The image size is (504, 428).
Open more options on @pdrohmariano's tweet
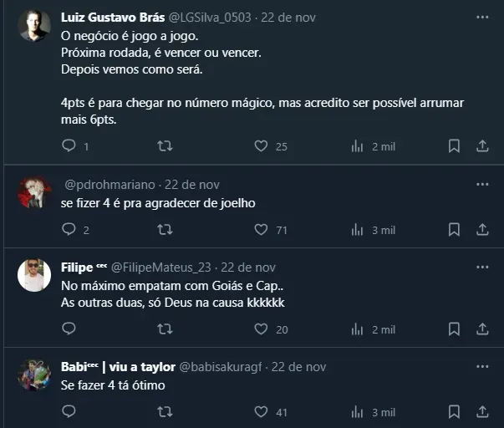[482, 185]
